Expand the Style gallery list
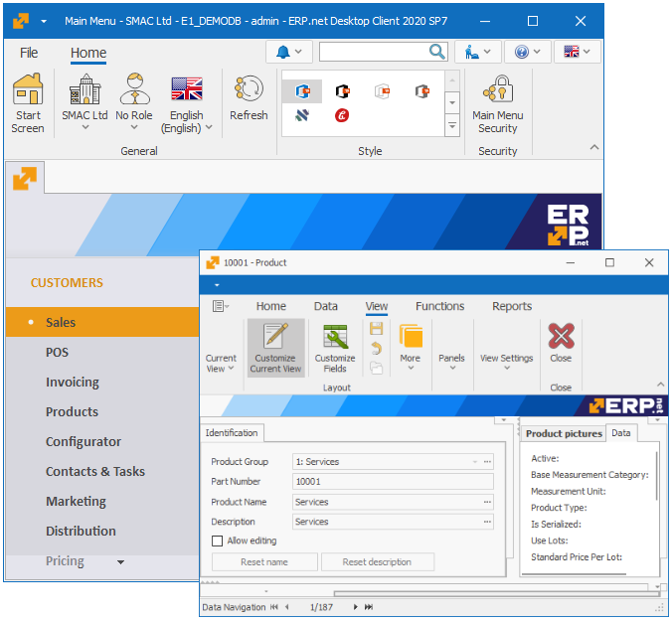The width and height of the screenshot is (672, 620). click(x=452, y=126)
